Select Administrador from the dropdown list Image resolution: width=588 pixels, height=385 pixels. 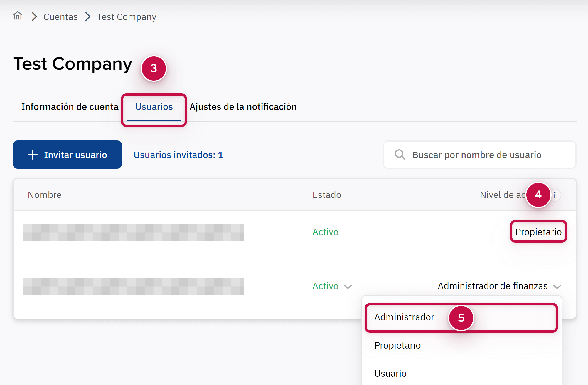[404, 317]
